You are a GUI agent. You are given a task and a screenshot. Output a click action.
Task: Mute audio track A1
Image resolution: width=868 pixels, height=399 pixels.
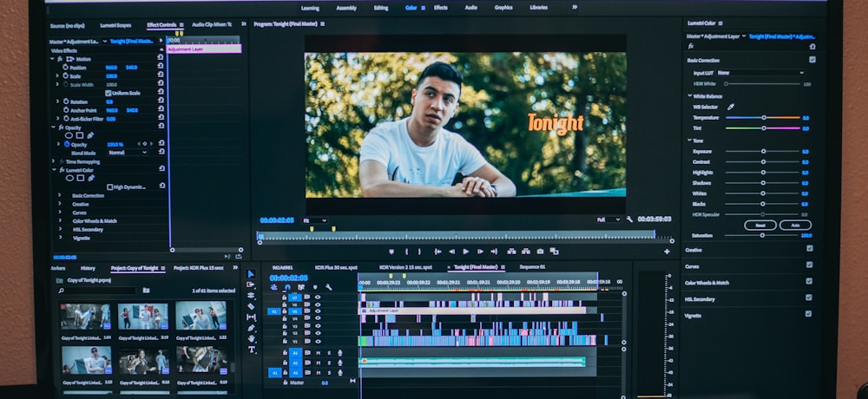click(319, 353)
